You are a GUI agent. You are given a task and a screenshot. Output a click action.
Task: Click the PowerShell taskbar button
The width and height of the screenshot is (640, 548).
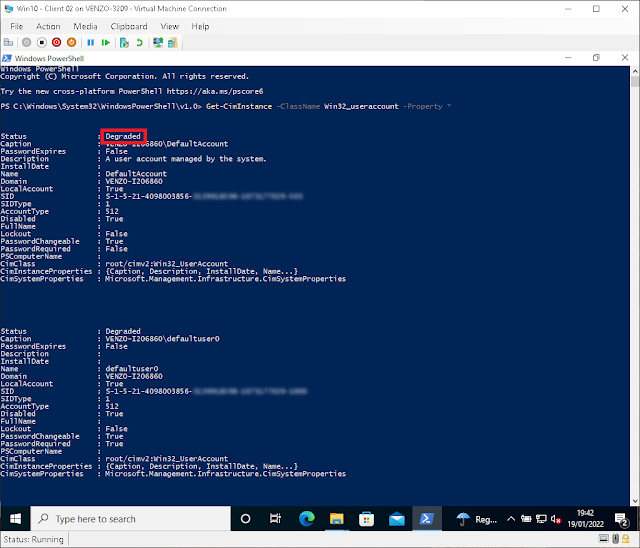coord(427,519)
